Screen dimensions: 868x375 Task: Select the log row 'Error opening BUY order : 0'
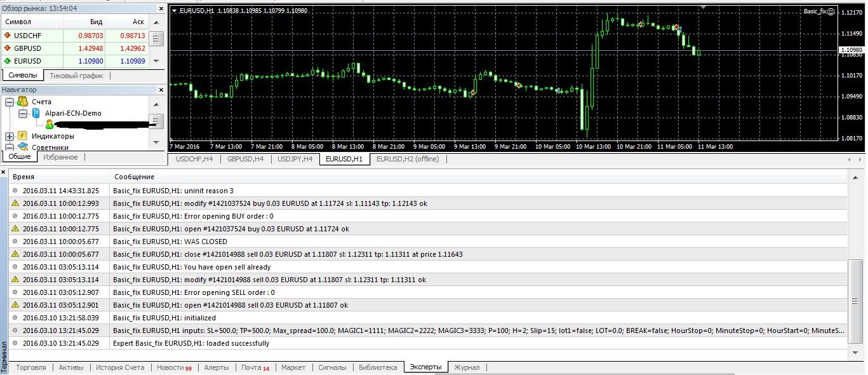pos(429,216)
